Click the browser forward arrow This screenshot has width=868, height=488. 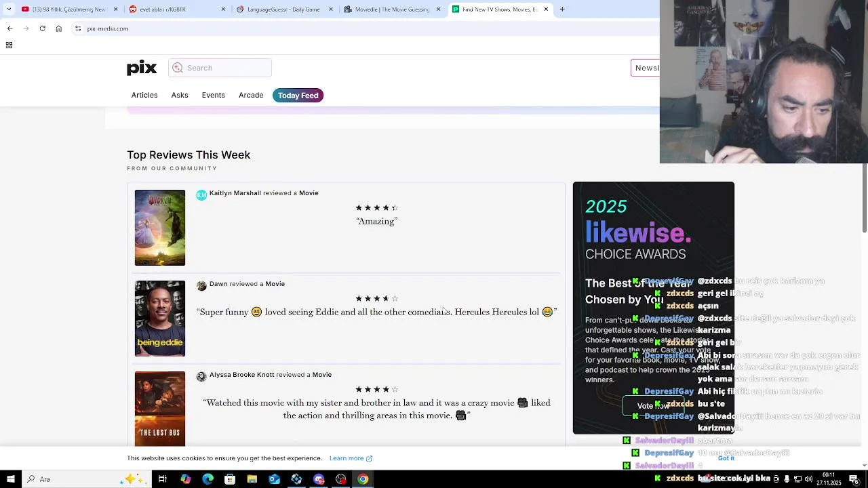[x=26, y=28]
